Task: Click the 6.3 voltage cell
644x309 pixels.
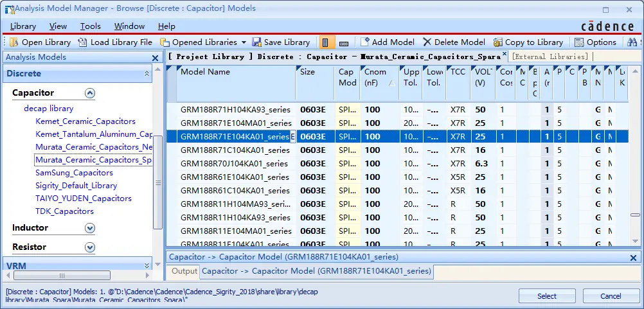Action: tap(483, 164)
